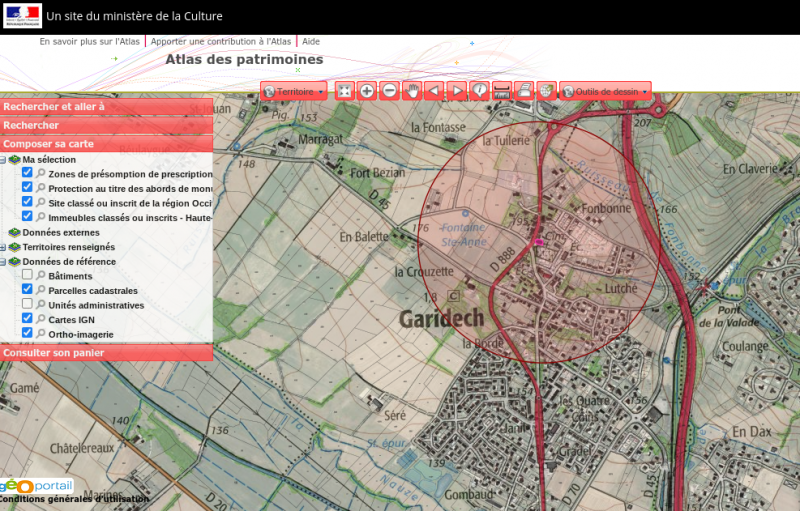Go to previous map view arrow
This screenshot has height=511, width=800.
pyautogui.click(x=434, y=91)
